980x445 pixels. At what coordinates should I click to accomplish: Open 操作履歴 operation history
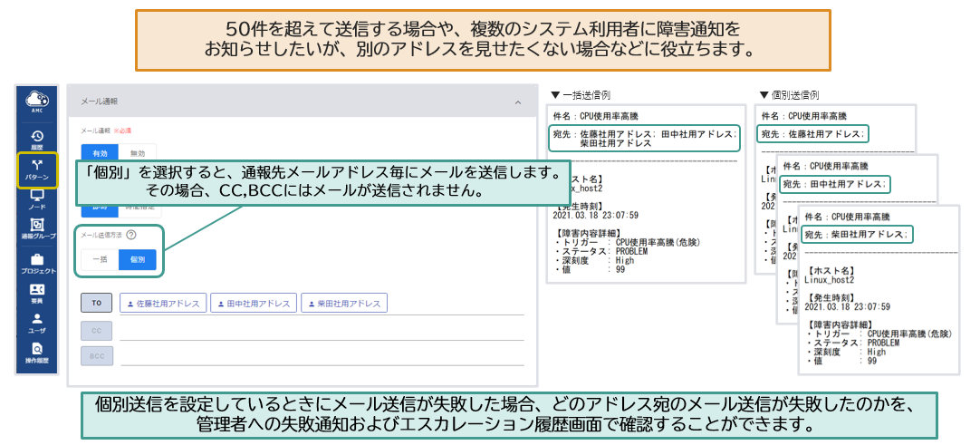(x=37, y=353)
